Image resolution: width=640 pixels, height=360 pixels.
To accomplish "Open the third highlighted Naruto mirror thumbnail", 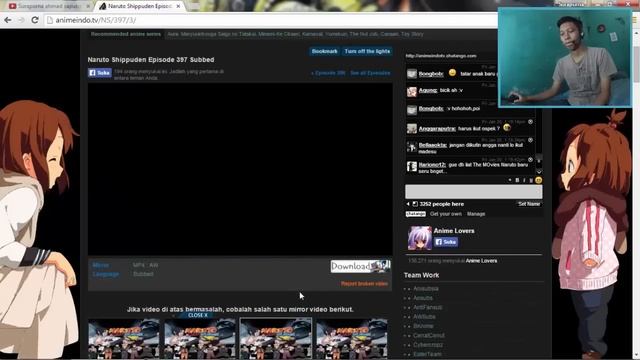I will (x=276, y=339).
